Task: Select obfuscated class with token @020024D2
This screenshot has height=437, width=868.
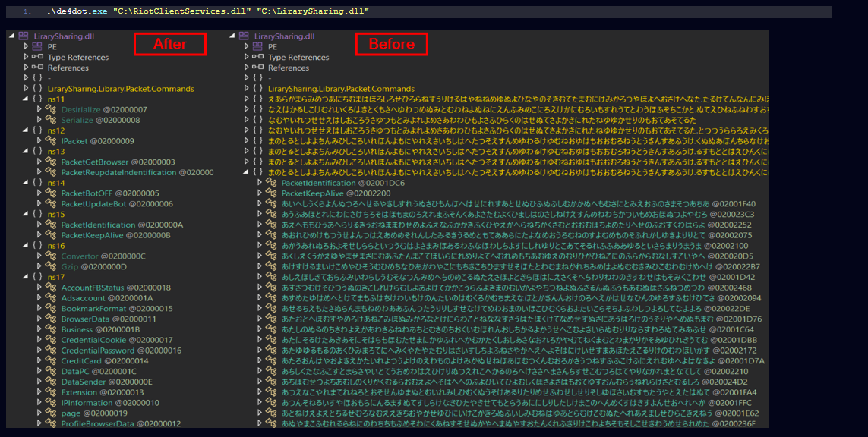Action: click(514, 382)
